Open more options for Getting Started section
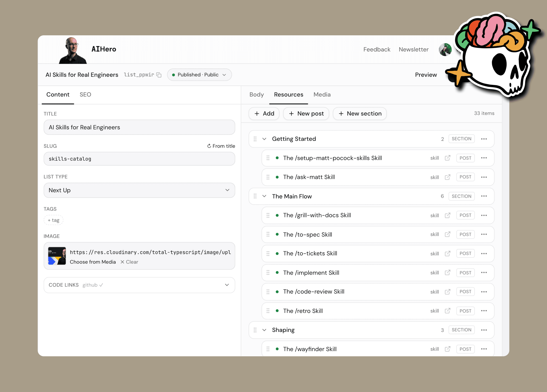The height and width of the screenshot is (392, 547). [484, 139]
